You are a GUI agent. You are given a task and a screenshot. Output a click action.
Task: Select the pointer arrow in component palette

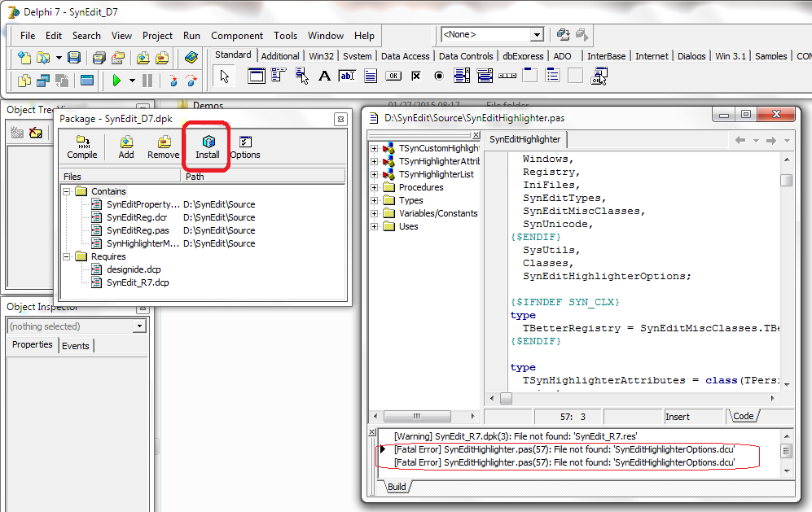(x=224, y=76)
